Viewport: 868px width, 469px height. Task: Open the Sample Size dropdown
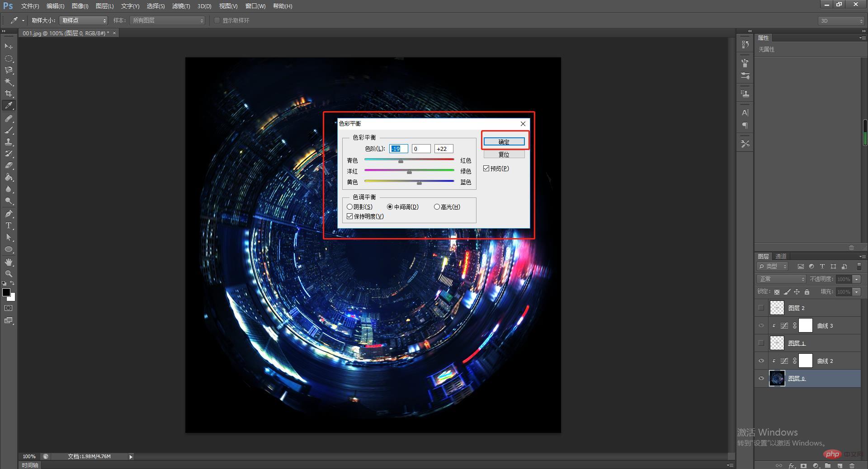click(x=84, y=20)
